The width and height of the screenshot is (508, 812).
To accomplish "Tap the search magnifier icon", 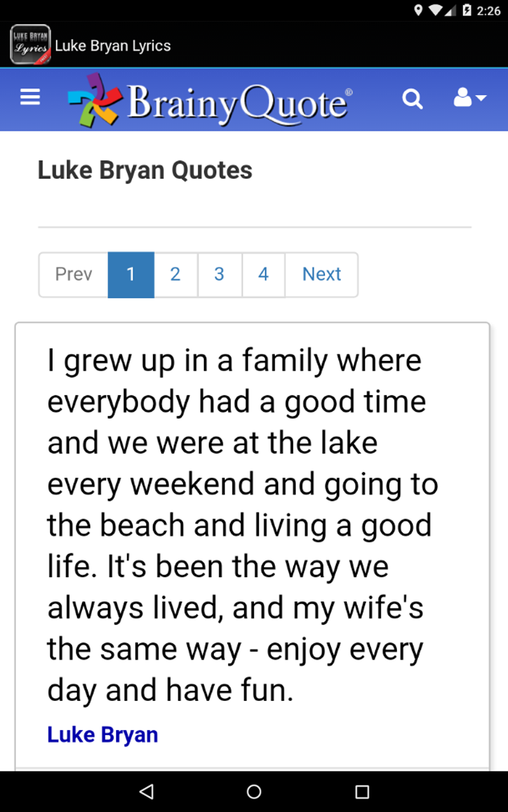I will point(412,98).
